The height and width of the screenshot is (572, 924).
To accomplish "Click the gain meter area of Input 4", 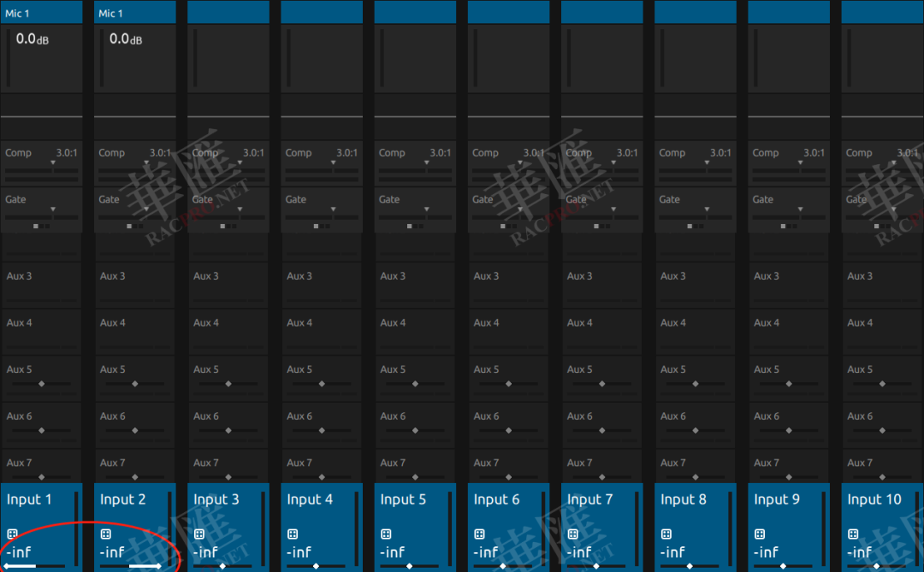I will [322, 58].
